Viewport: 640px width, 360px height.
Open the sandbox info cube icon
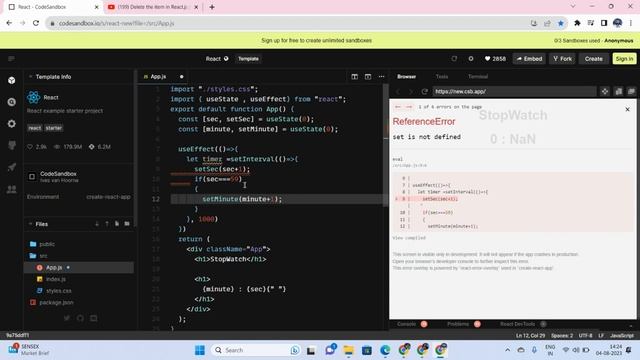(11, 80)
